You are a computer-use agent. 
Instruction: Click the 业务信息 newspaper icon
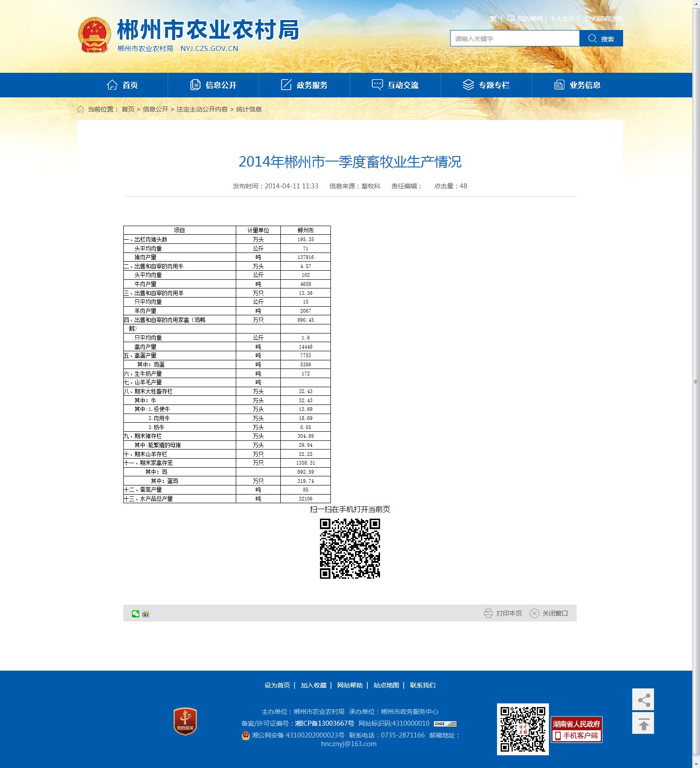559,85
